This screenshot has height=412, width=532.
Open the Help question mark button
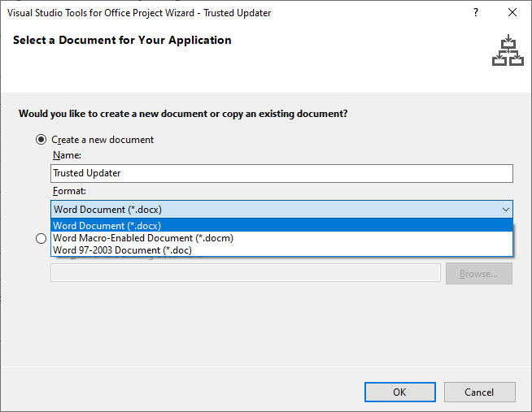pos(476,12)
